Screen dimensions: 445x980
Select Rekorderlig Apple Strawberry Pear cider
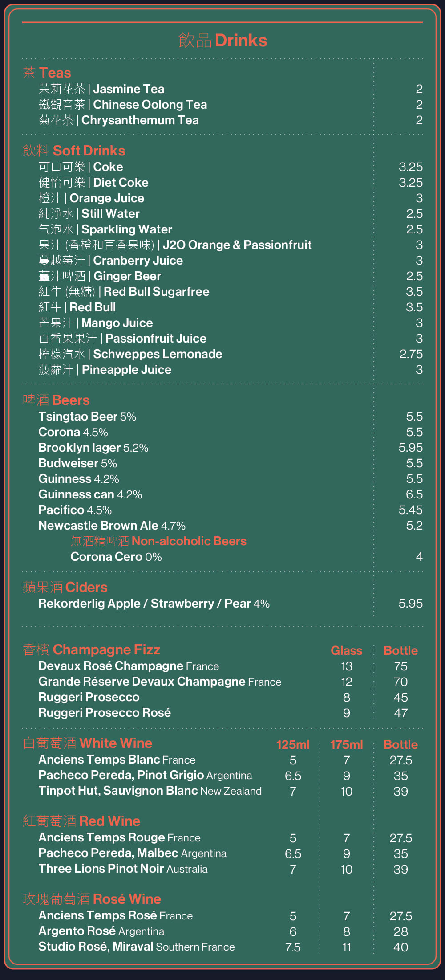154,604
